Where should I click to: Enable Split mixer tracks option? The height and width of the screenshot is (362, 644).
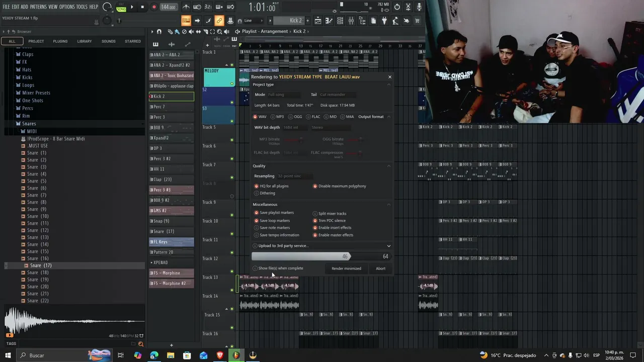330,214
